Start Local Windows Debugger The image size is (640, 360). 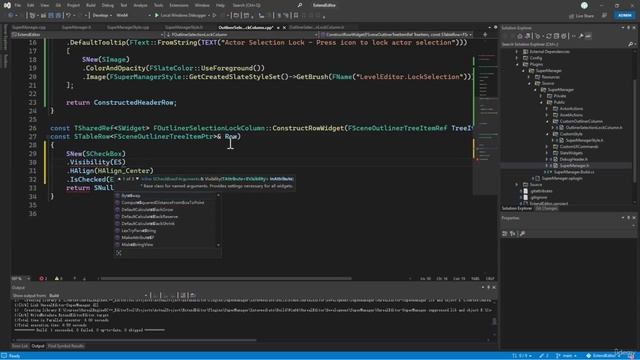point(180,16)
